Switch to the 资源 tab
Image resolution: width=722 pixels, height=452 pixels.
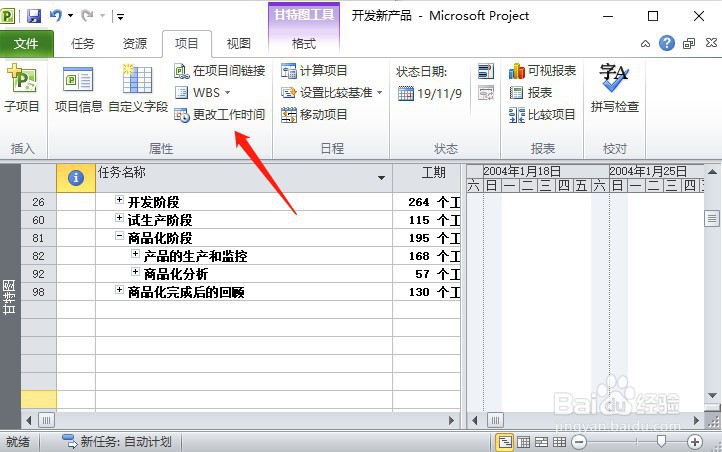tap(134, 44)
